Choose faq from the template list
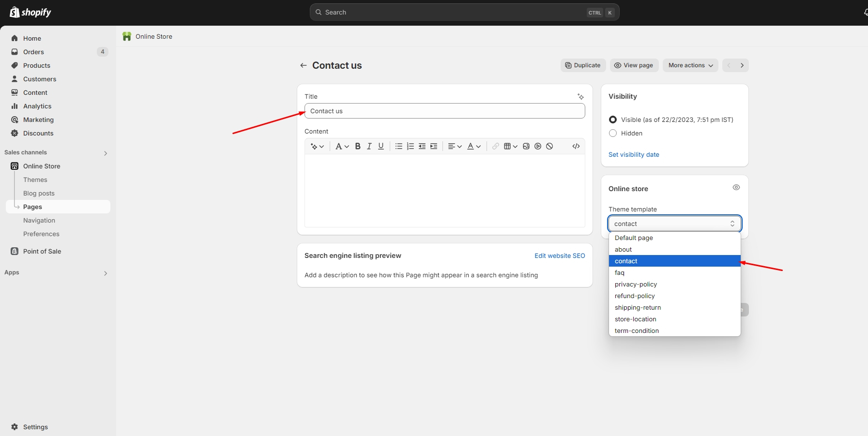 (x=620, y=272)
